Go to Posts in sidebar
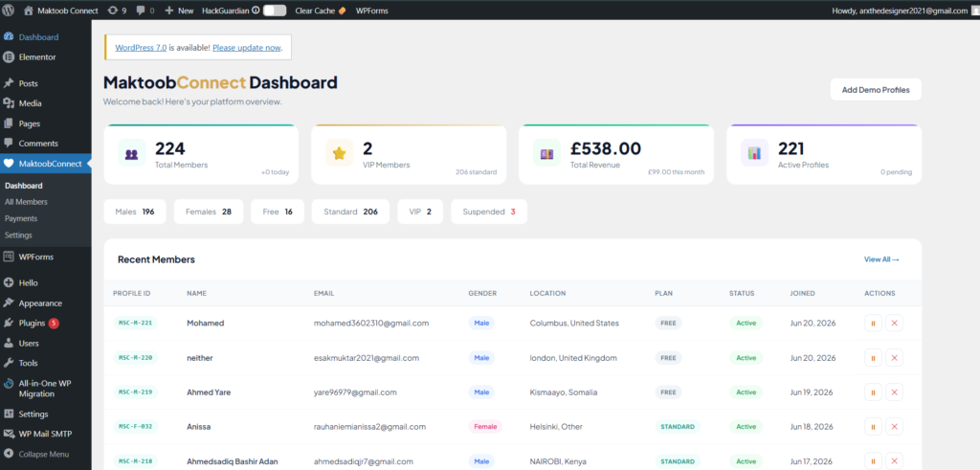The width and height of the screenshot is (980, 470). pos(46,83)
